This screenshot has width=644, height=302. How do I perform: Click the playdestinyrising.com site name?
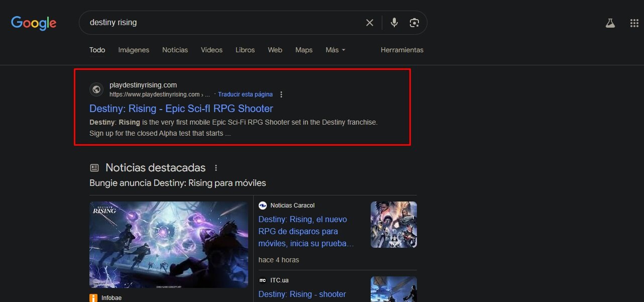point(143,85)
